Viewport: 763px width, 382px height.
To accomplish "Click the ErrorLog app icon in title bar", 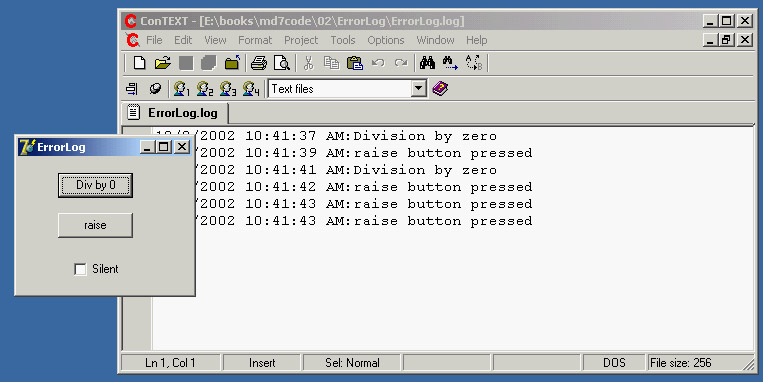I will click(27, 146).
